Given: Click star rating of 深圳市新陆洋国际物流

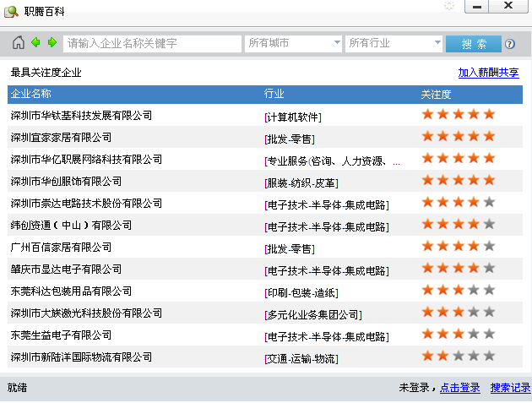Looking at the screenshot, I should click(459, 356).
